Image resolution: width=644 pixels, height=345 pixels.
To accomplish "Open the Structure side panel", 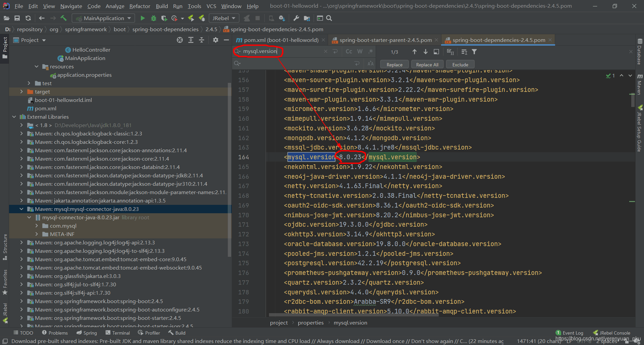I will coord(5,247).
